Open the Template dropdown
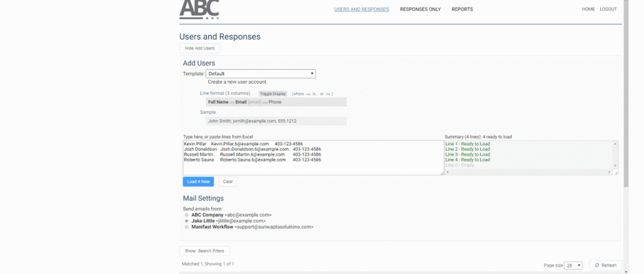Viewport: 644px width, 274px height. click(x=260, y=73)
